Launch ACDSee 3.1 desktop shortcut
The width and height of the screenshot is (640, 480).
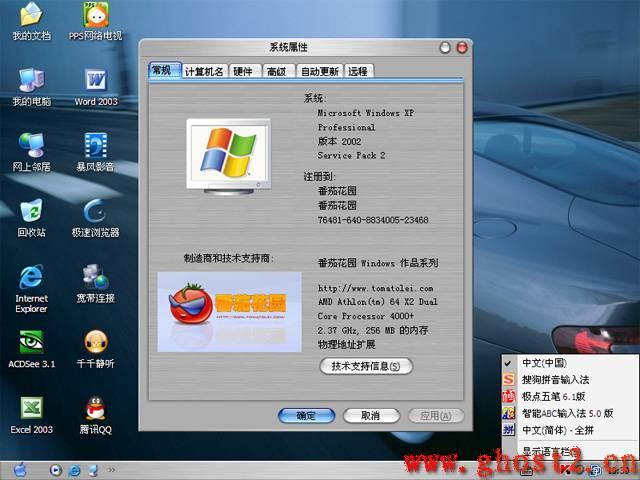(x=31, y=349)
